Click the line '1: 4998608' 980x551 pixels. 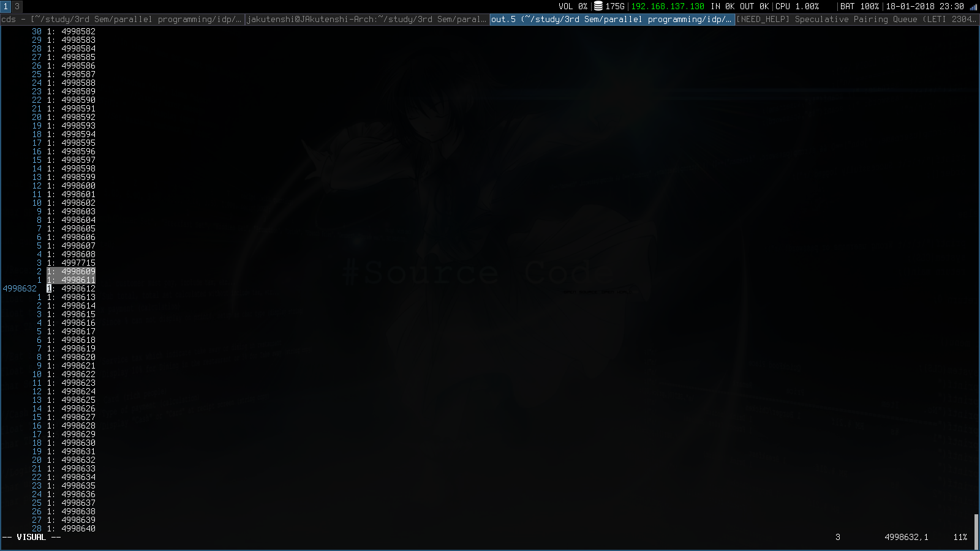click(x=71, y=254)
